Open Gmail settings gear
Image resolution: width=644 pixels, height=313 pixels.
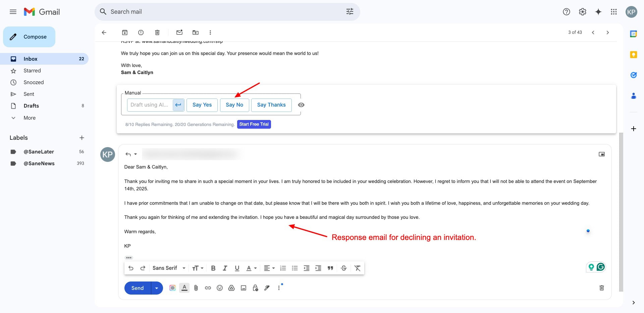[583, 12]
